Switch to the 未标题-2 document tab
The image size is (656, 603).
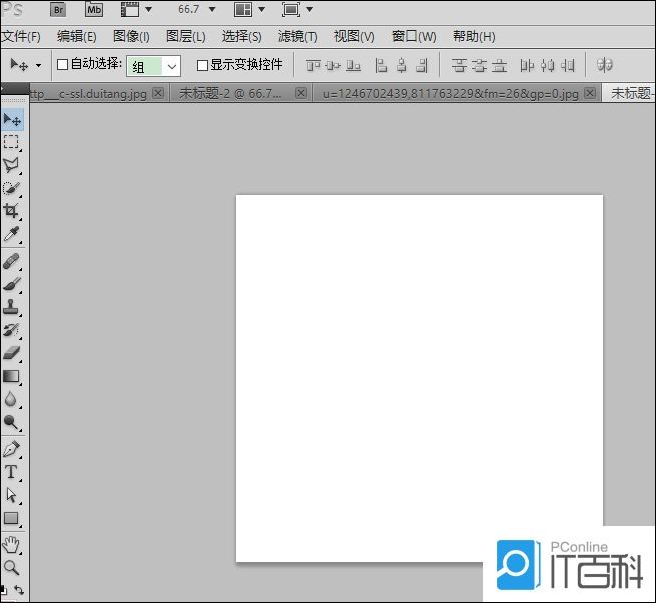(230, 93)
